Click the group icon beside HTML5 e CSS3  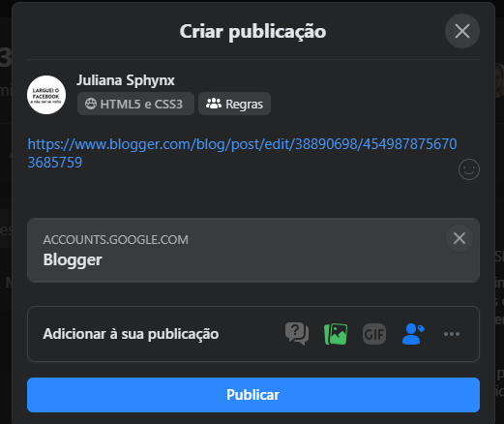91,104
